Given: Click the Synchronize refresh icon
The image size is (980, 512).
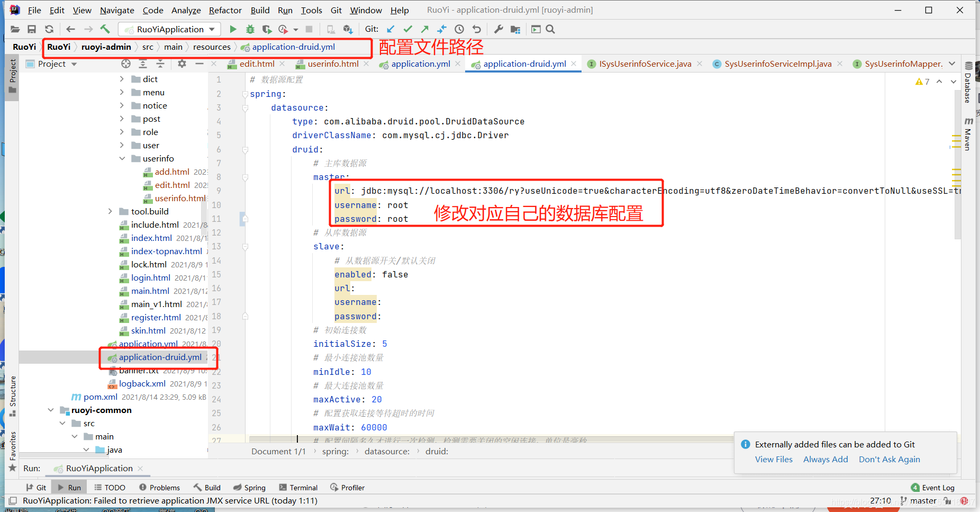Looking at the screenshot, I should (x=49, y=29).
